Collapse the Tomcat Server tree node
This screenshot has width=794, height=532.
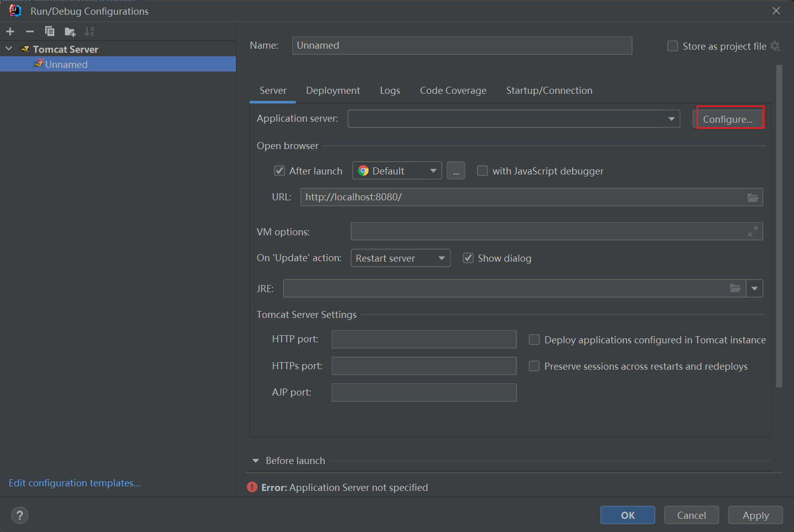(x=9, y=49)
